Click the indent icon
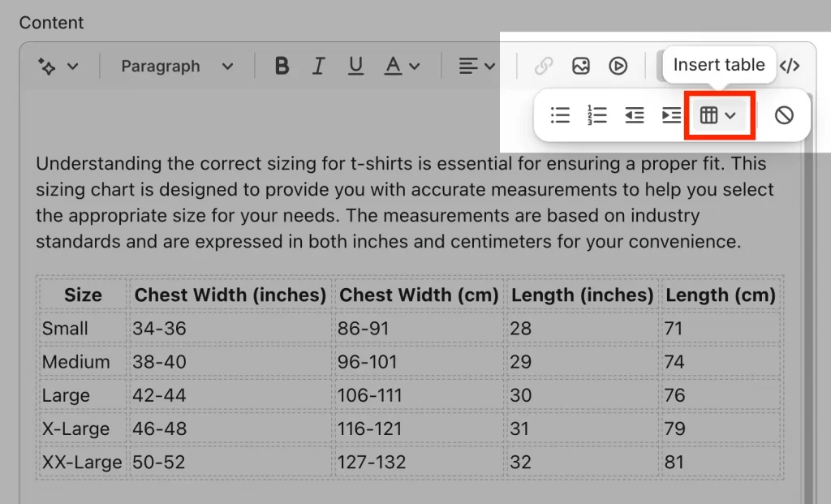Image resolution: width=831 pixels, height=504 pixels. [x=671, y=115]
